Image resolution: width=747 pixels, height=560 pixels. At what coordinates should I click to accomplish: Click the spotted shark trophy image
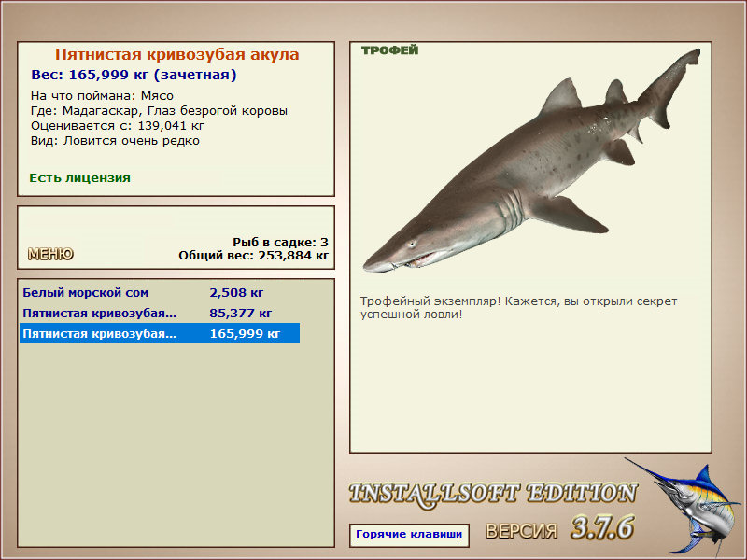tap(531, 161)
